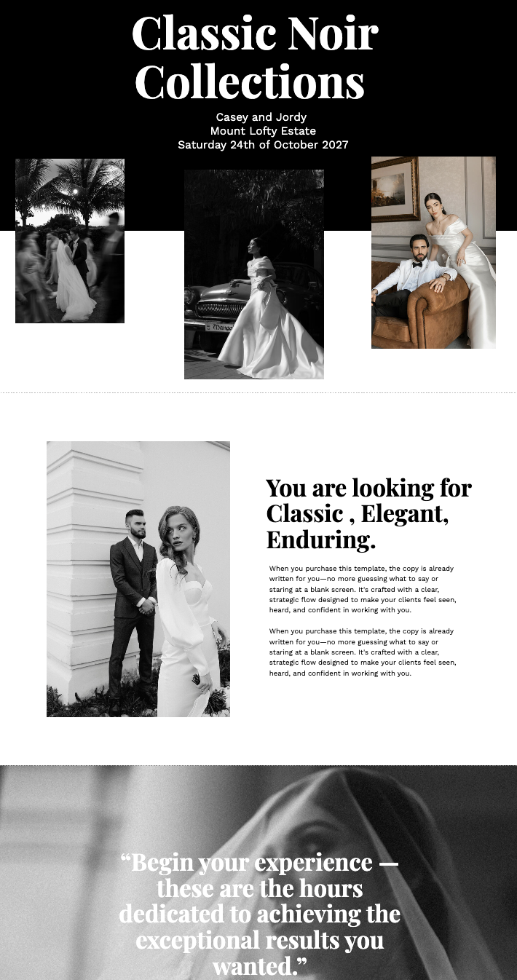
Task: Click the bride beside vintage car photo
Action: (254, 274)
